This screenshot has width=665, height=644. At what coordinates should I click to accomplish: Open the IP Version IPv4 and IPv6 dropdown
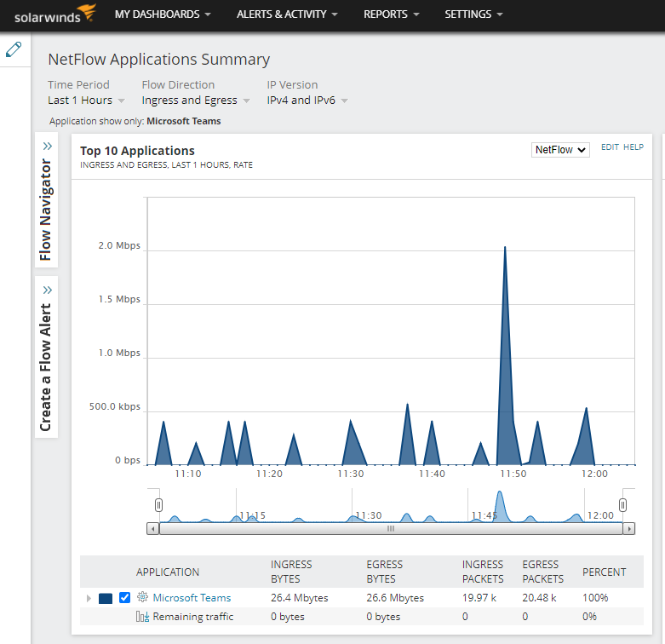click(307, 101)
